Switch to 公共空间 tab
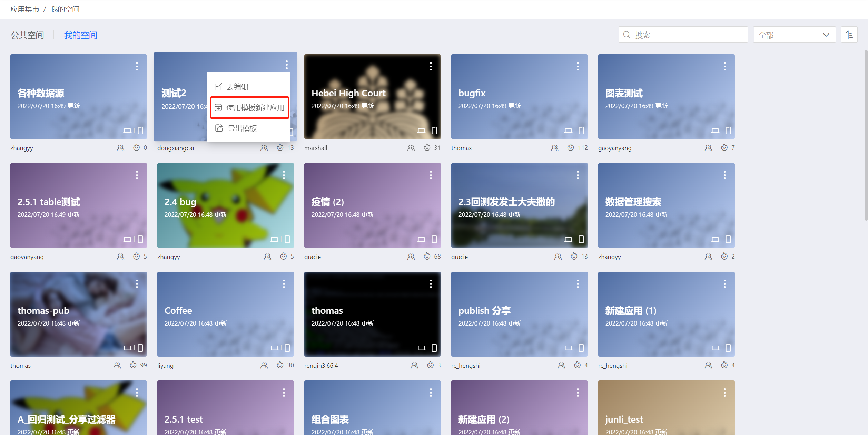Viewport: 868px width, 435px height. (27, 35)
